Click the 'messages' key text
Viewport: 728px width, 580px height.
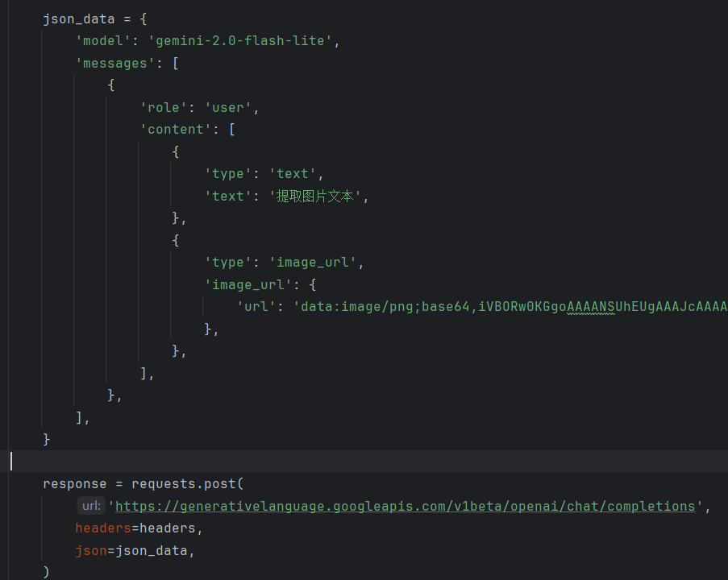point(114,63)
